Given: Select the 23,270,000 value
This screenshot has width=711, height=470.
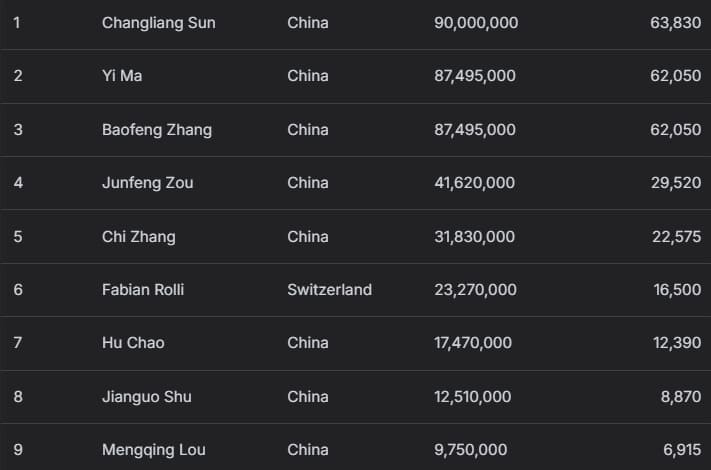Looking at the screenshot, I should (476, 290).
